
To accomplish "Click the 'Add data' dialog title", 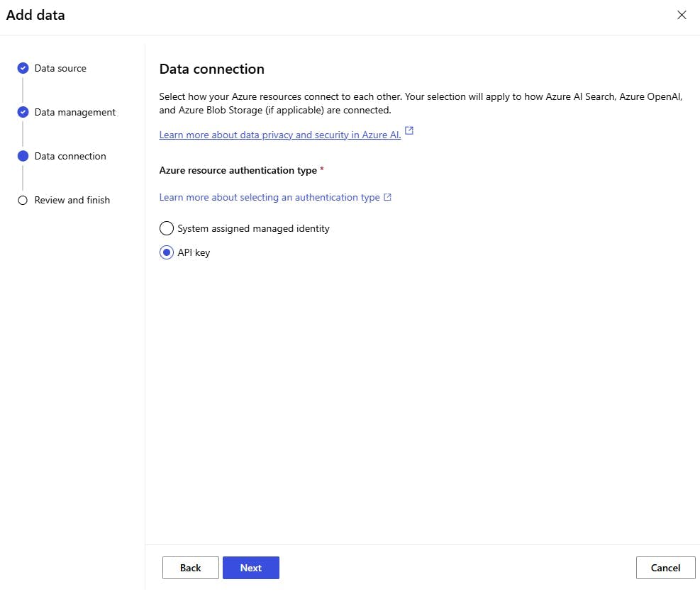I will (35, 15).
